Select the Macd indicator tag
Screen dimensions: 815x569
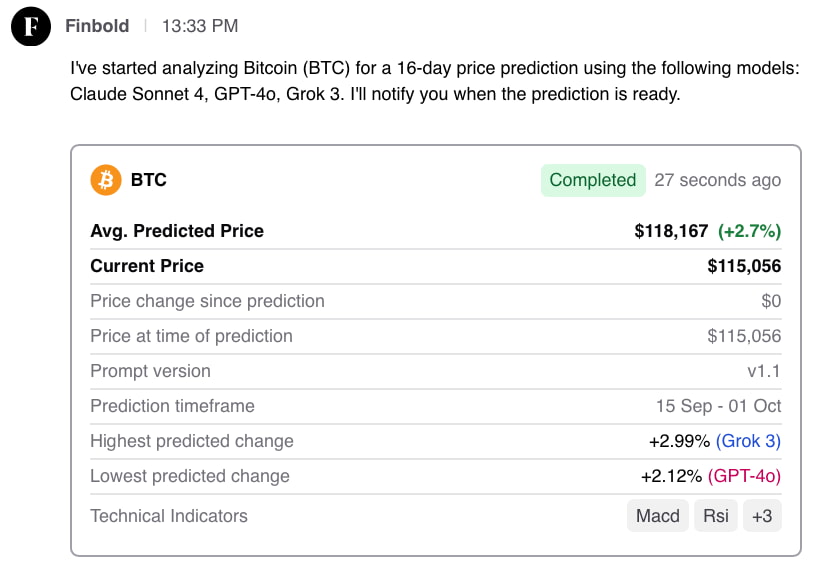click(658, 516)
